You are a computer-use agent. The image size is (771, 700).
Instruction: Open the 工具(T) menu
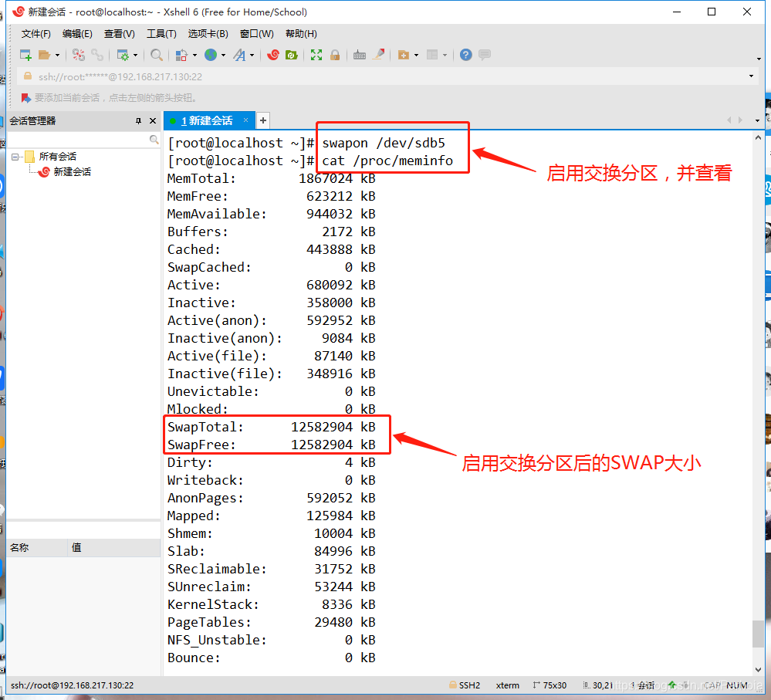161,34
